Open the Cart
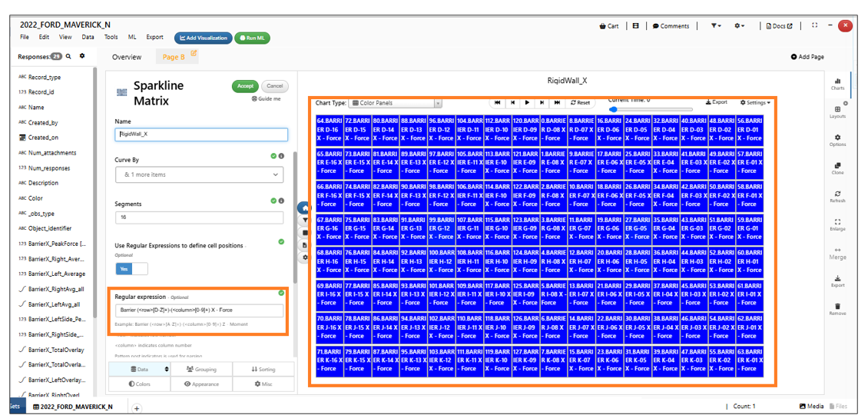 tap(608, 25)
